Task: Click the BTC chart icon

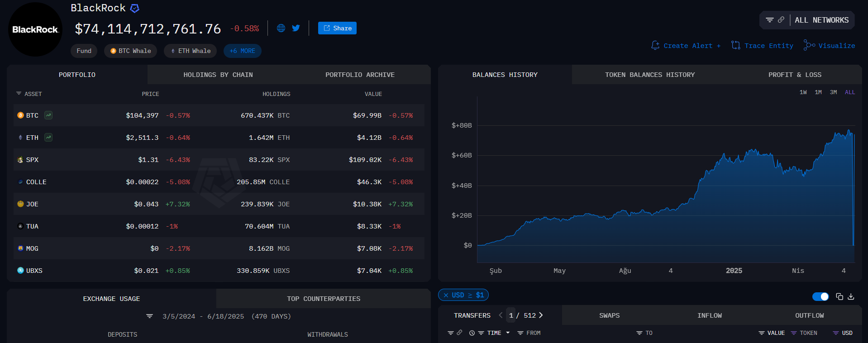Action: pyautogui.click(x=48, y=115)
